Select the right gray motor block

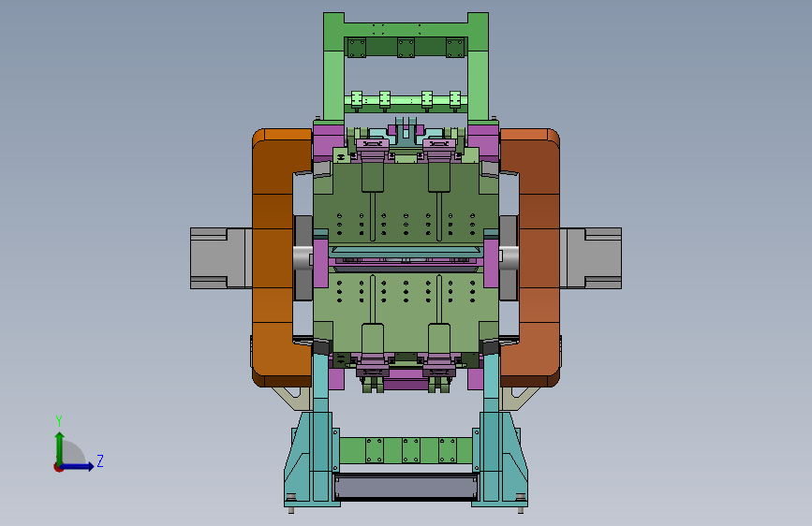pyautogui.click(x=590, y=258)
